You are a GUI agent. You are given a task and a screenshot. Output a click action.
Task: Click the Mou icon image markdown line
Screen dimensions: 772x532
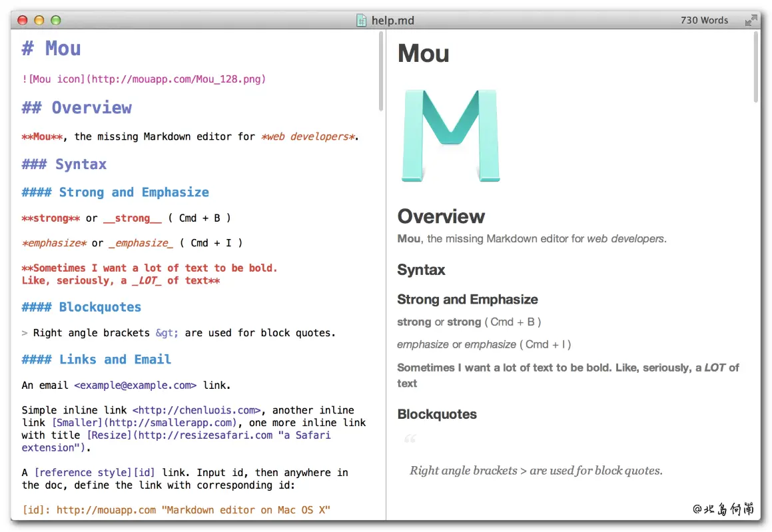click(144, 79)
